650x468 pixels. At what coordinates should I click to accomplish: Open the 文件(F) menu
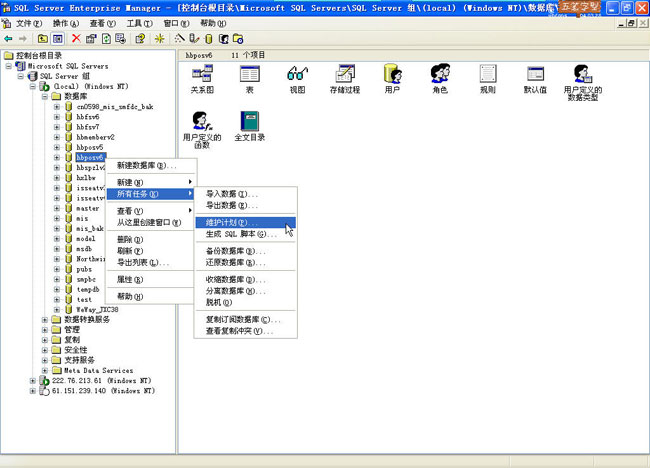pos(29,24)
